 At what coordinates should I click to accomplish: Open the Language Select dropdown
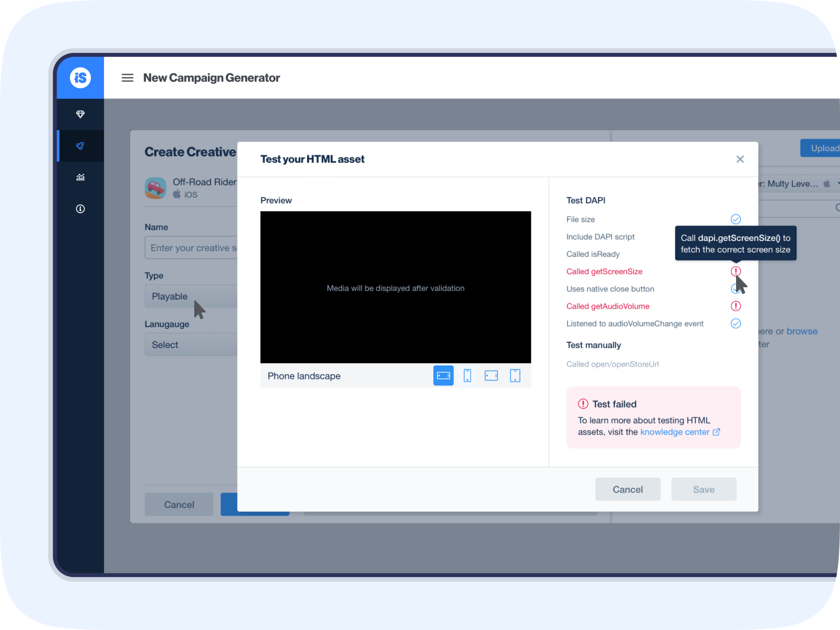(x=191, y=345)
